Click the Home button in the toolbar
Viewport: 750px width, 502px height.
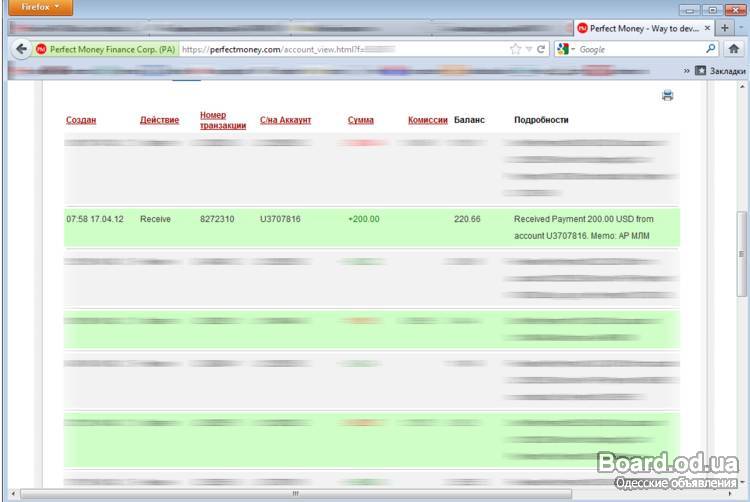734,49
